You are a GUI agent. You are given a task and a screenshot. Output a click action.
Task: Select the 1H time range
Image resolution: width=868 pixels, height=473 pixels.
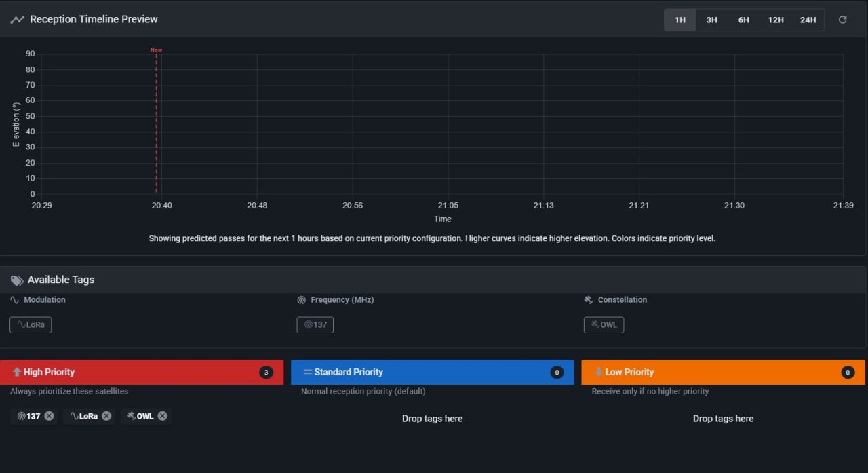point(680,20)
